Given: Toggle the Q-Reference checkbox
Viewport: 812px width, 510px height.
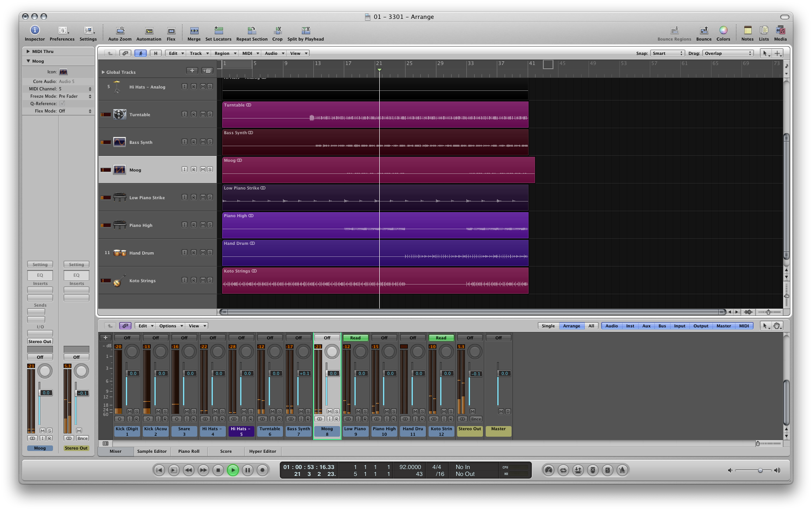Looking at the screenshot, I should coord(62,104).
